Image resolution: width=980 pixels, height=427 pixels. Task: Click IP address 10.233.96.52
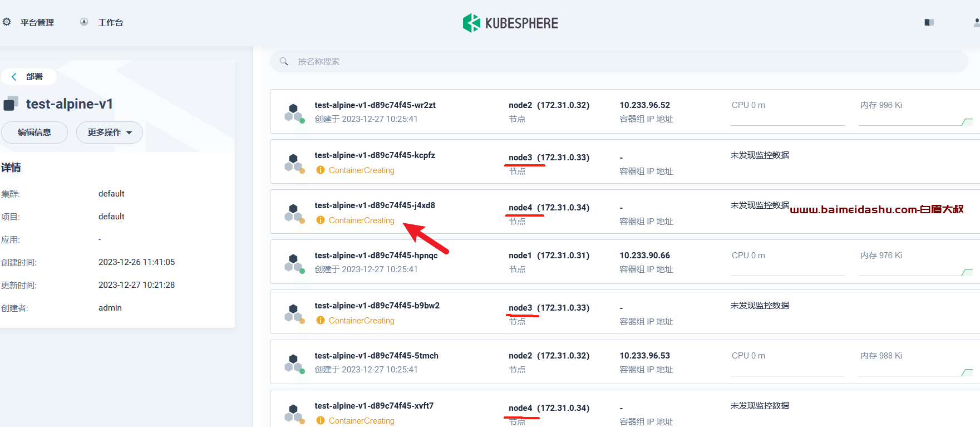pos(645,105)
